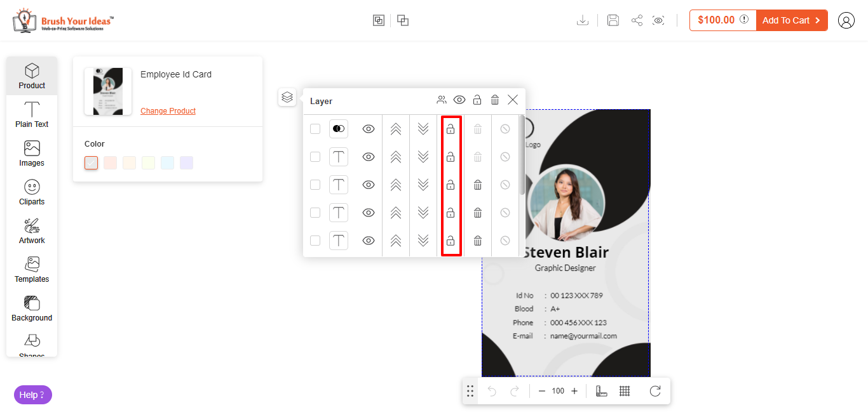
Task: Open the Templates tab in sidebar
Action: click(x=32, y=270)
